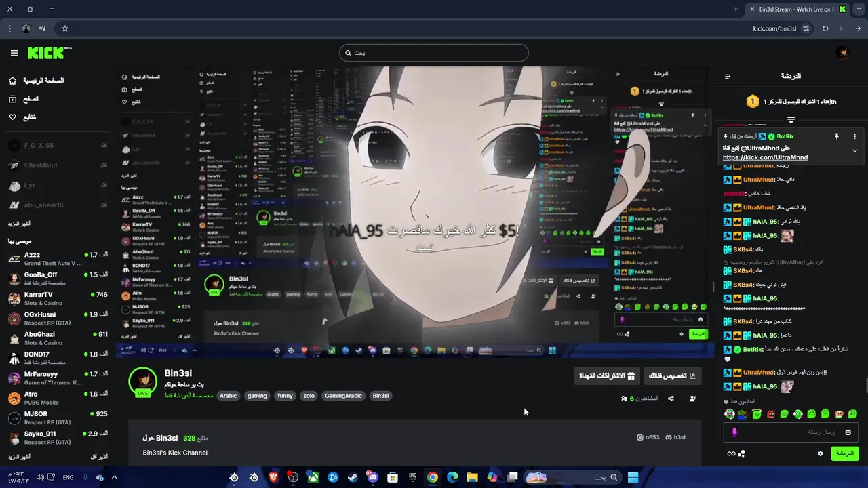Click the Kick search box
868x488 pixels.
[x=434, y=53]
